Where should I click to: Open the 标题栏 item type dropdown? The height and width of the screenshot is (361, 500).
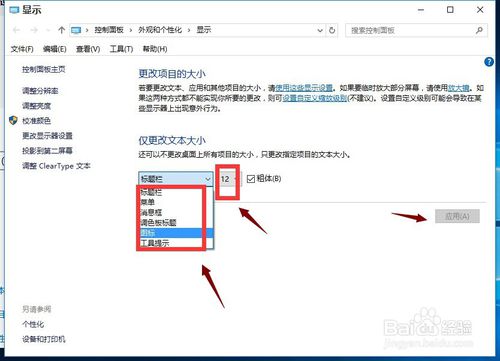coord(176,179)
